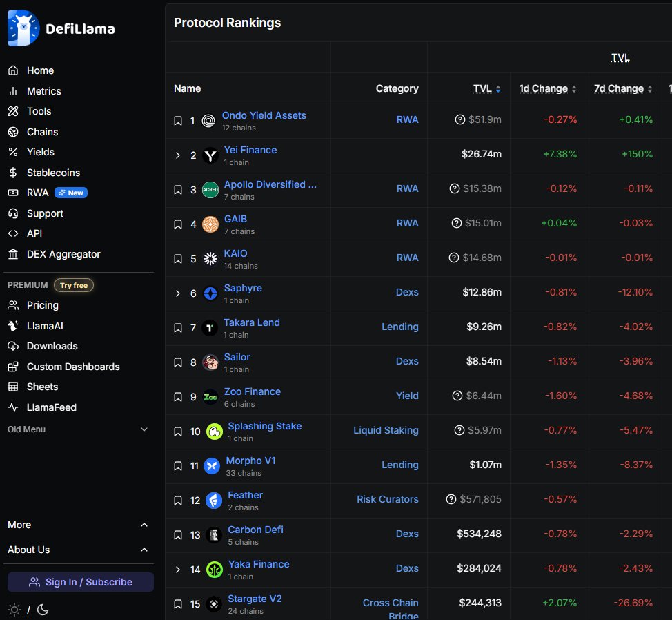Click the TVL info question icon for KAIO
This screenshot has width=672, height=620.
454,258
